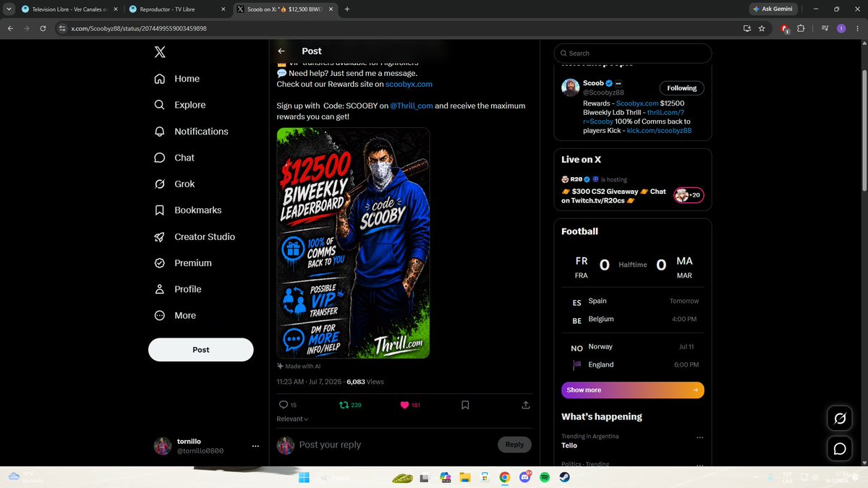The image size is (868, 488).
Task: Open Creator Studio
Action: coord(195,236)
